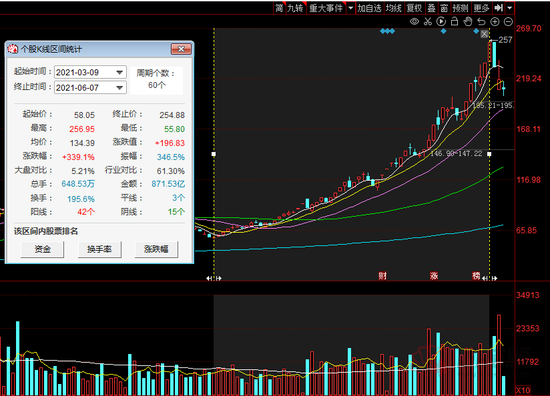
Task: Click the dialog's app icon in title bar
Action: 13,49
